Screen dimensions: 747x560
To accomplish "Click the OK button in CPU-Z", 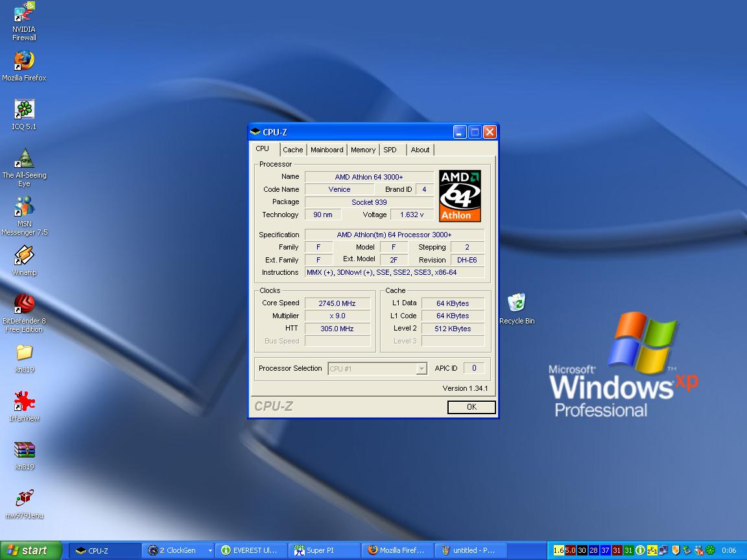I will click(471, 406).
